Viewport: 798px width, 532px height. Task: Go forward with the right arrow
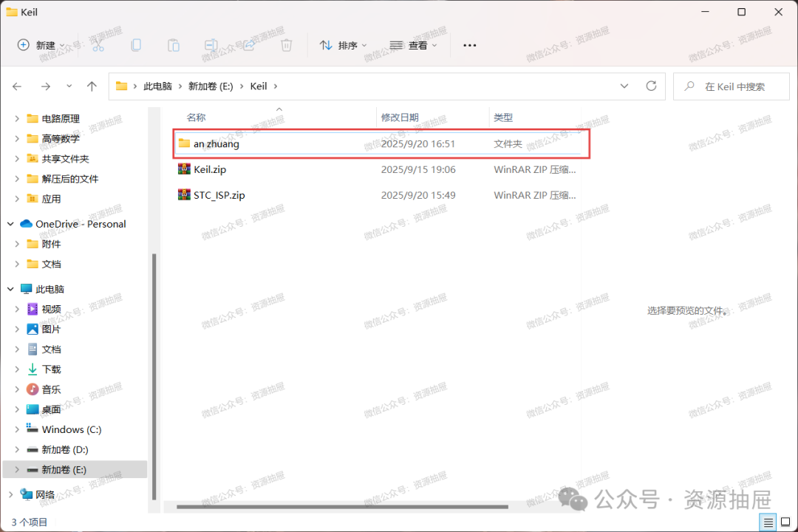coord(46,86)
